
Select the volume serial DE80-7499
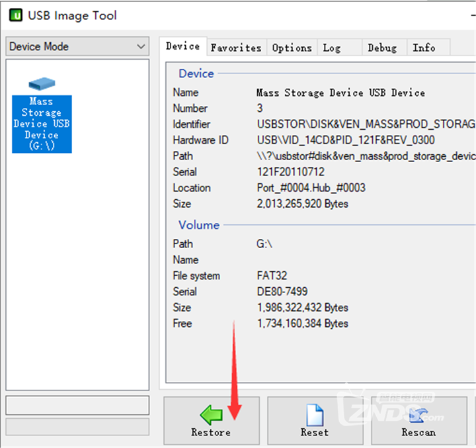(282, 291)
